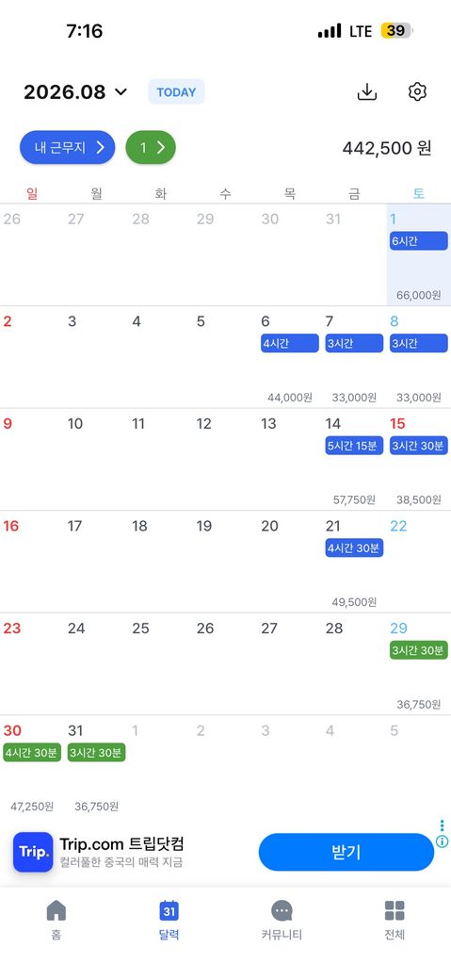
Task: Select the 4시간 shift on August 6
Action: (x=290, y=343)
